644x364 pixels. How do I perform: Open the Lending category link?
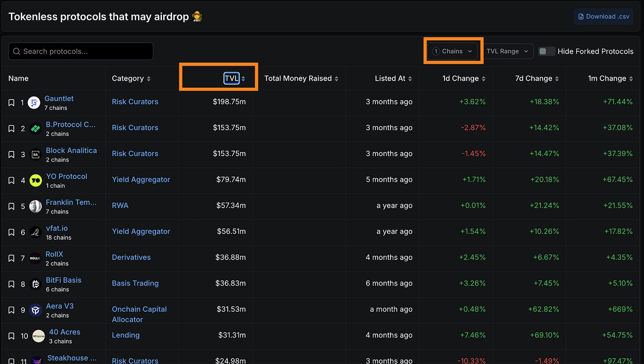pos(126,335)
